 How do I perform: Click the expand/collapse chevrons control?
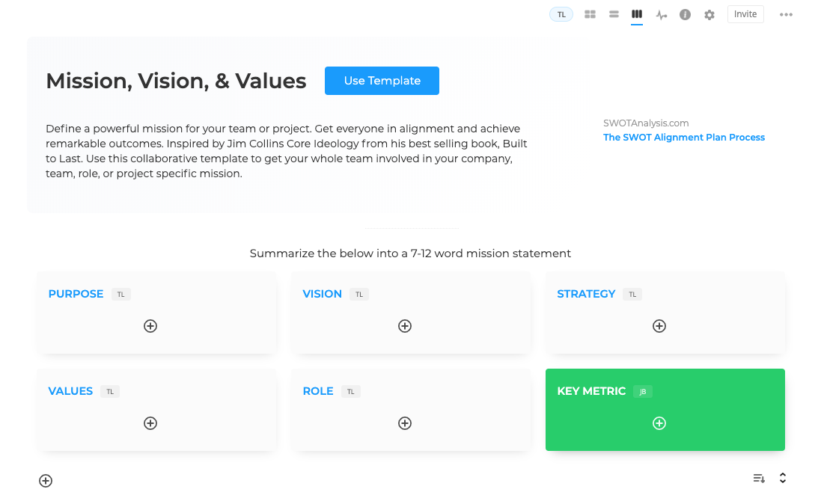point(782,478)
